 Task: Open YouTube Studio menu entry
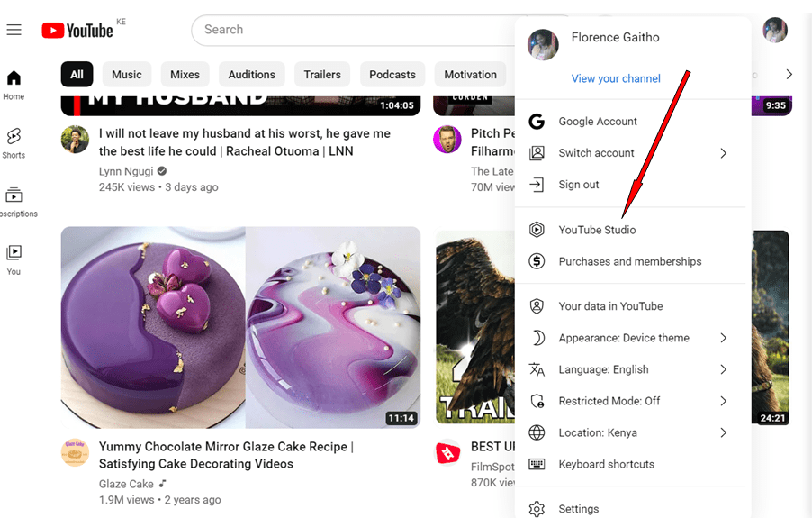(630, 230)
